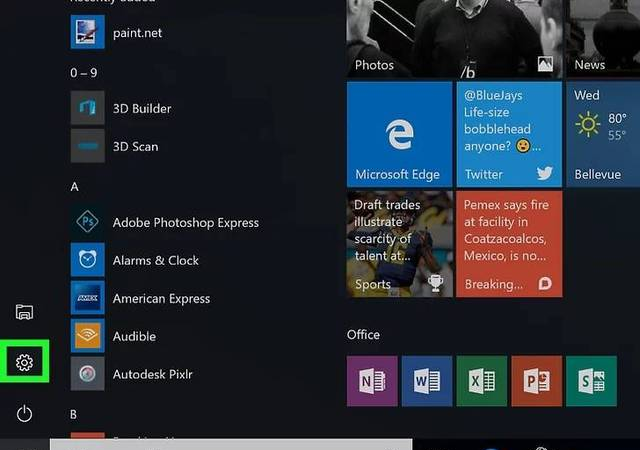Click the letter A section header
This screenshot has height=450, width=640.
coord(74,187)
